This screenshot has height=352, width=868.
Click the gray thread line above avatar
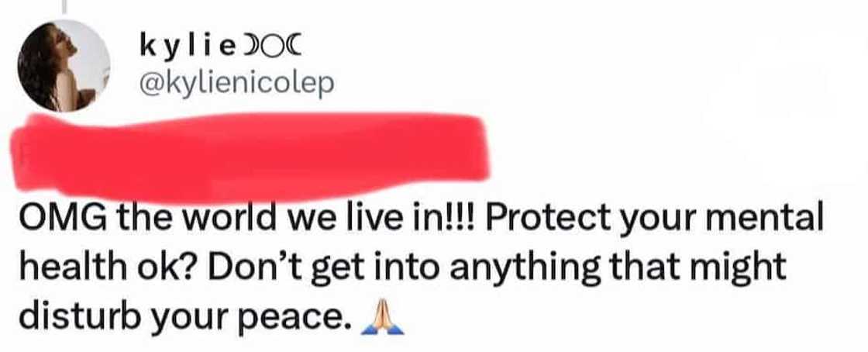(66, 6)
